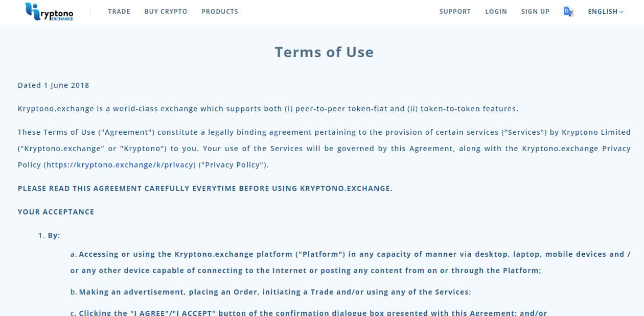Click the SIGN UP link
Image resolution: width=644 pixels, height=316 pixels.
coord(535,11)
